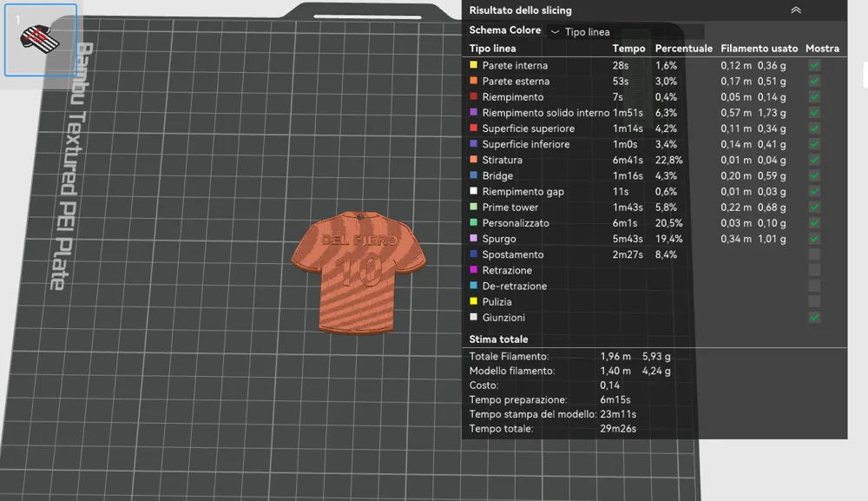The image size is (868, 501).
Task: Click the Retrazione magenta swatch
Action: (x=473, y=269)
